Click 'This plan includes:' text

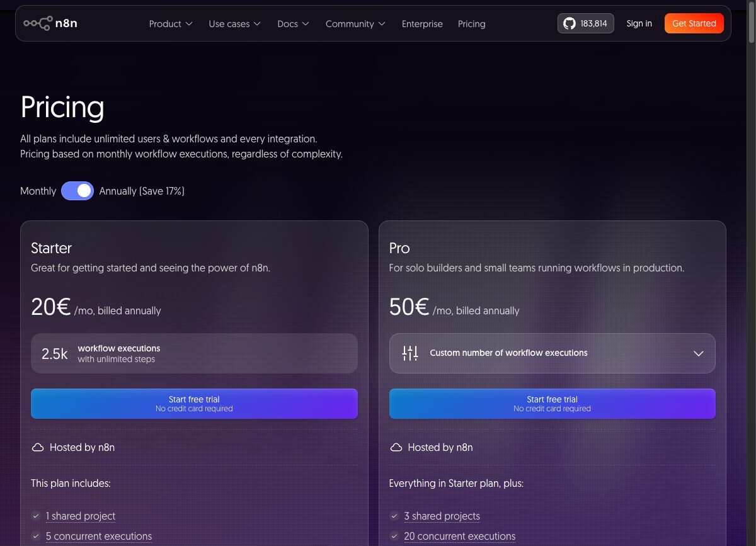(71, 484)
